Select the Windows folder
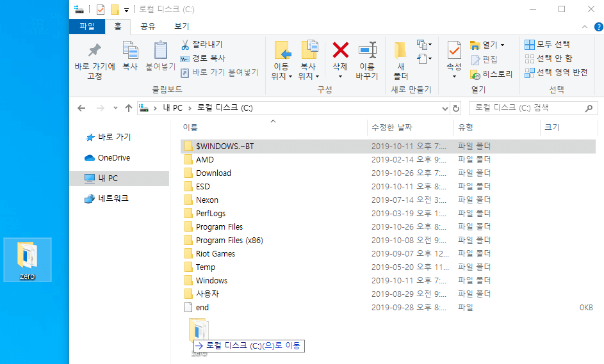 388,280
